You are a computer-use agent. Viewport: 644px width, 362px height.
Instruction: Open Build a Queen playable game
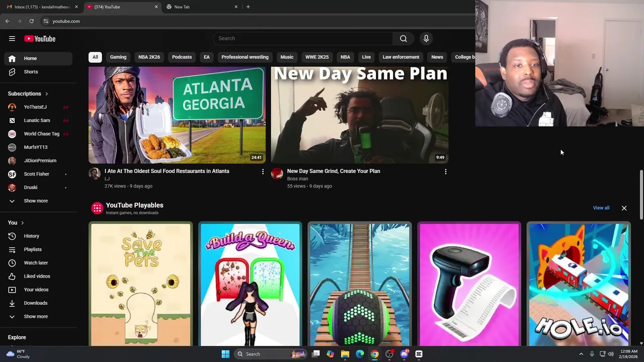point(250,285)
